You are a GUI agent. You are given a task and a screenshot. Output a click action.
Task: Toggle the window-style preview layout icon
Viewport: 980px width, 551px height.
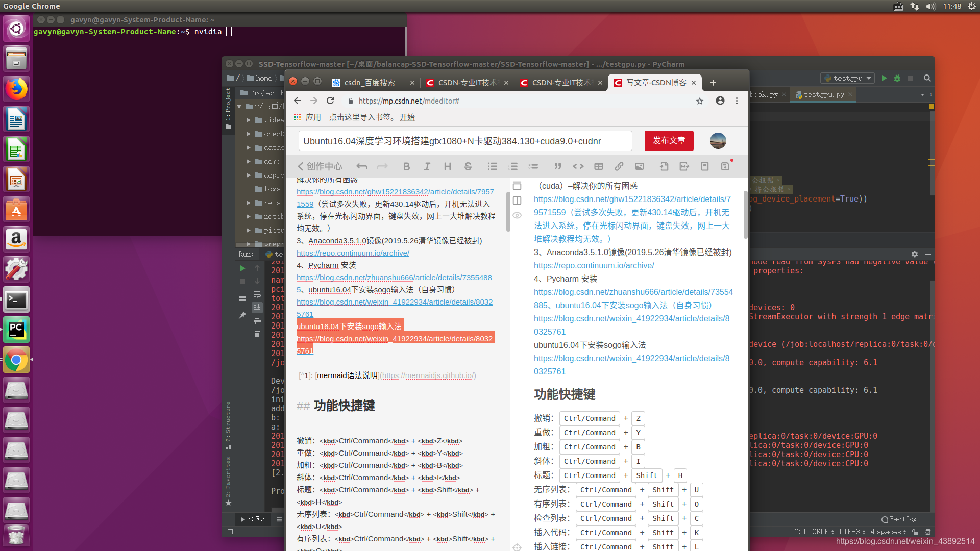coord(517,186)
